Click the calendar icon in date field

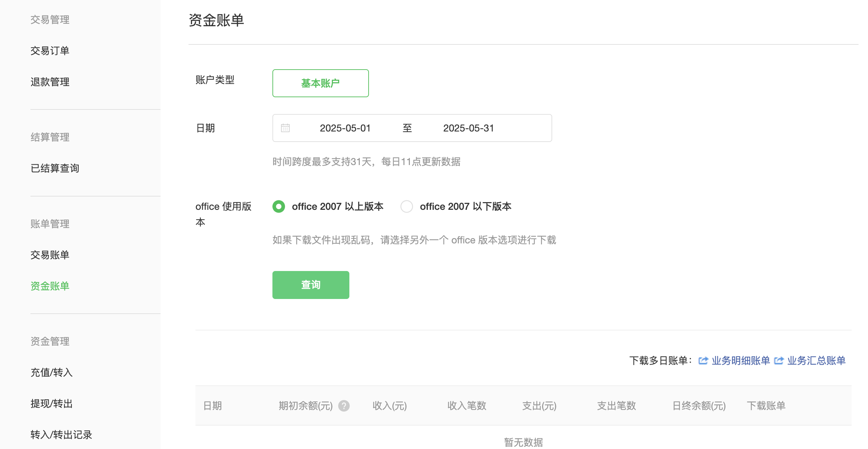(x=285, y=128)
